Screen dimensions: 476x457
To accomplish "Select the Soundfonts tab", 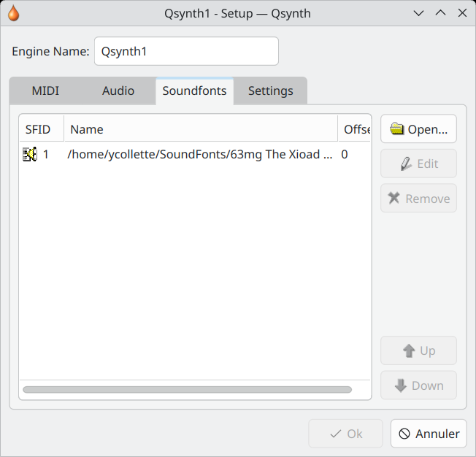I will click(x=195, y=91).
